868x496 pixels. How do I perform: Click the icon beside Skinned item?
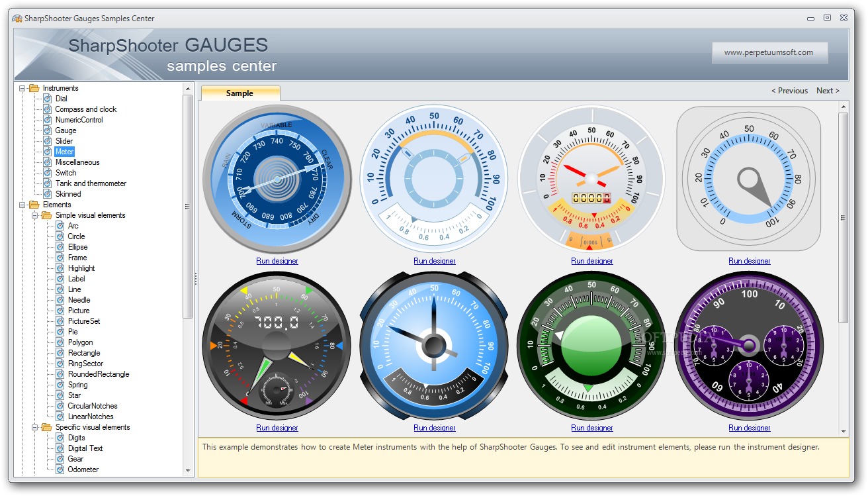[x=48, y=194]
